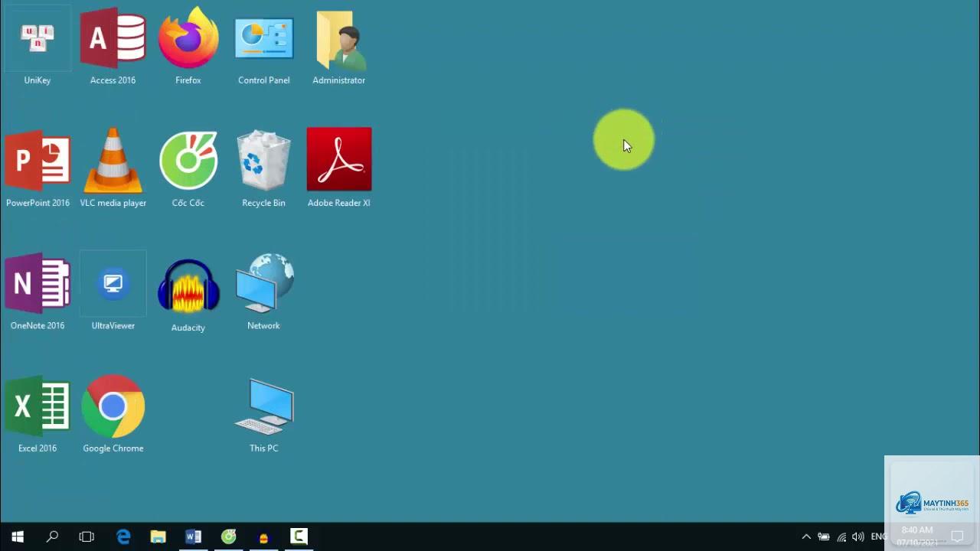
Task: Switch to Camtasia in the taskbar
Action: click(x=299, y=536)
